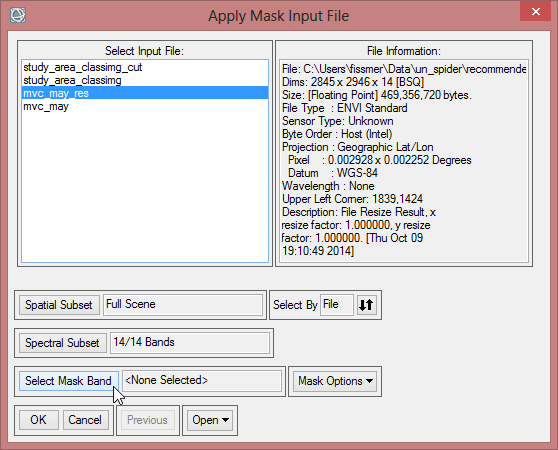558x450 pixels.
Task: Click the <None Selected> mask band field
Action: point(202,381)
